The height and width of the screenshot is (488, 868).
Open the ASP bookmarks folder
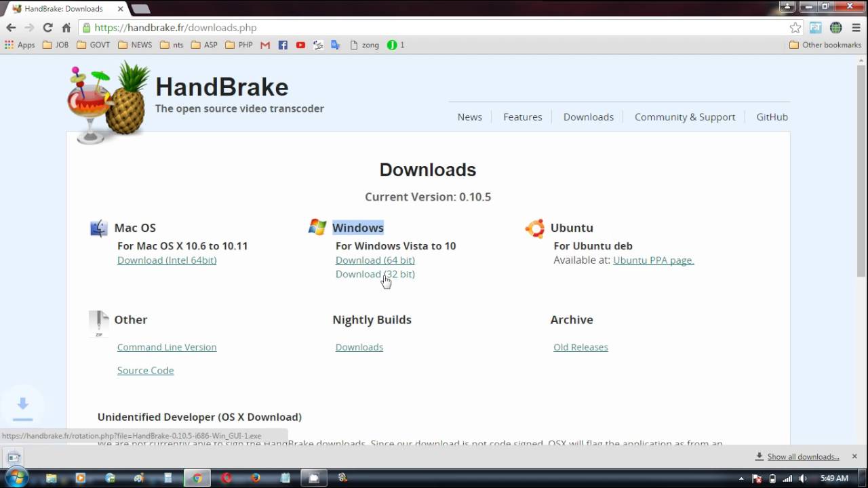click(x=205, y=45)
